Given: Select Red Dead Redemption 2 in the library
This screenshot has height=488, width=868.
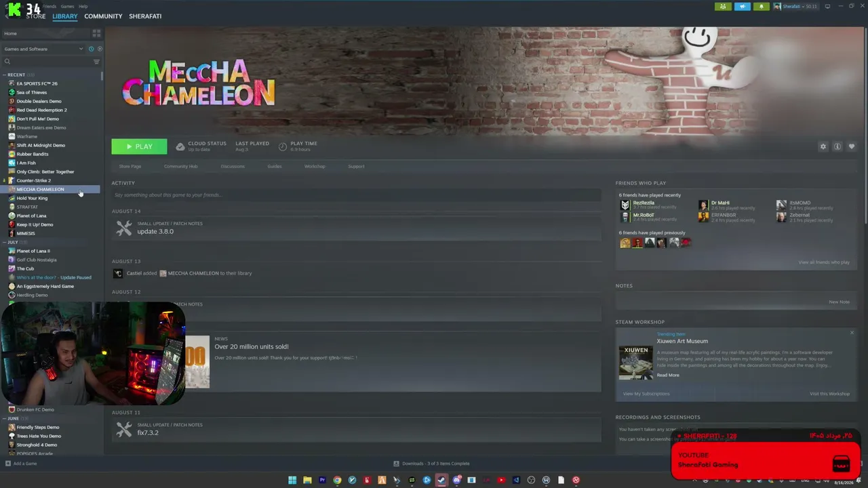Looking at the screenshot, I should (41, 110).
